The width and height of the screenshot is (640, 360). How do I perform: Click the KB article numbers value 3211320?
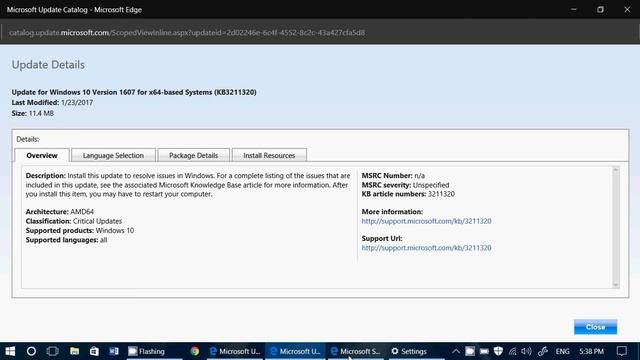(441, 194)
